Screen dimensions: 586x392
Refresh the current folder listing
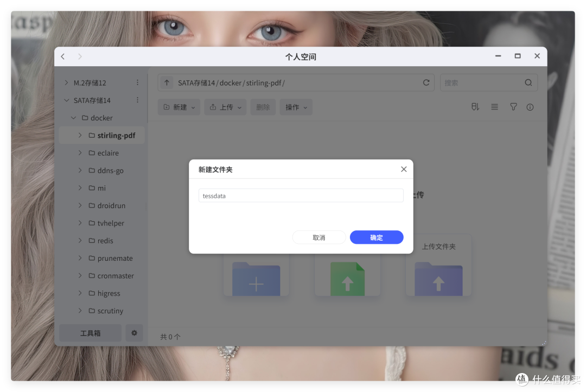coord(426,82)
